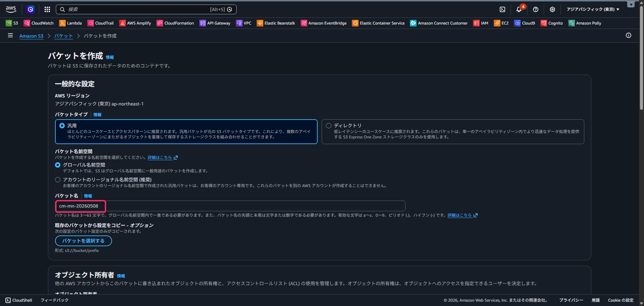Image resolution: width=644 pixels, height=306 pixels.
Task: Open API Gateway from the favorites bar
Action: pos(215,23)
